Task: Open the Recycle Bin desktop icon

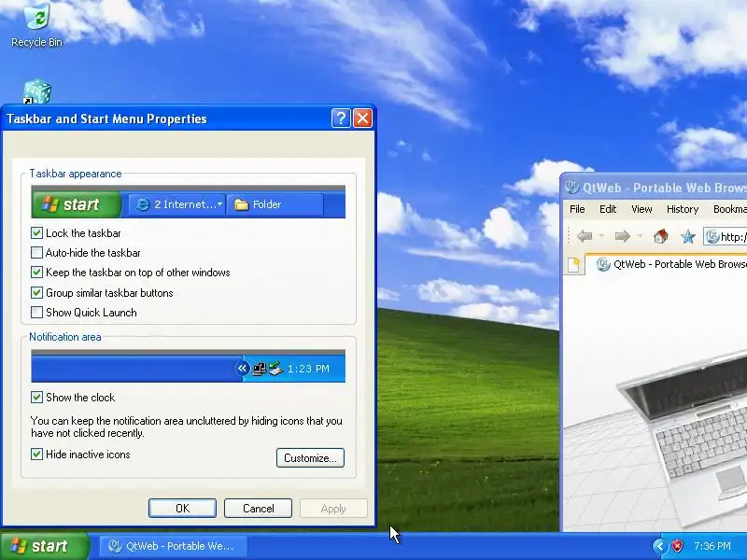Action: click(x=36, y=25)
